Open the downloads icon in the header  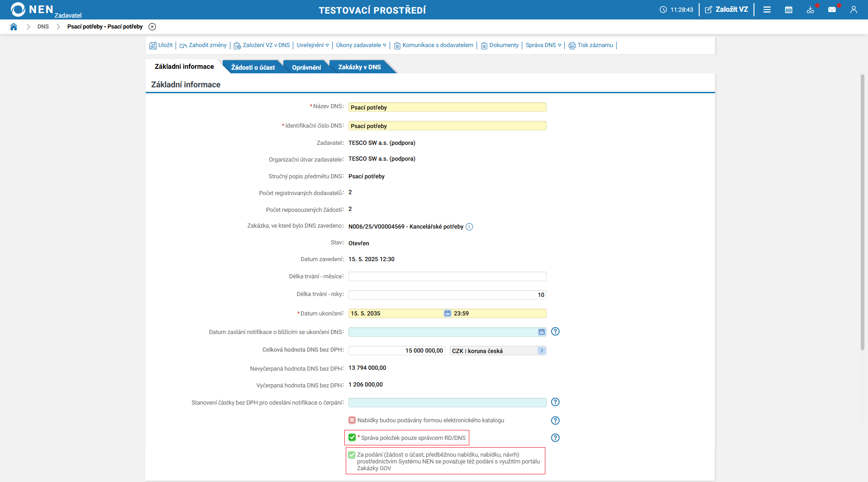click(810, 10)
